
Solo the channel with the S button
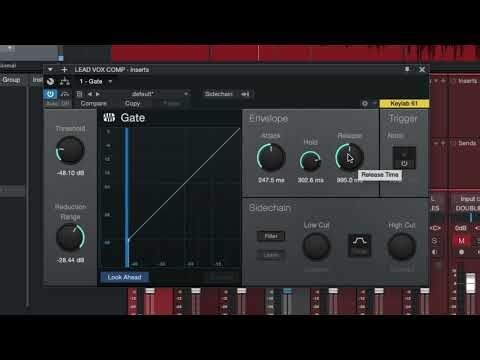(434, 241)
